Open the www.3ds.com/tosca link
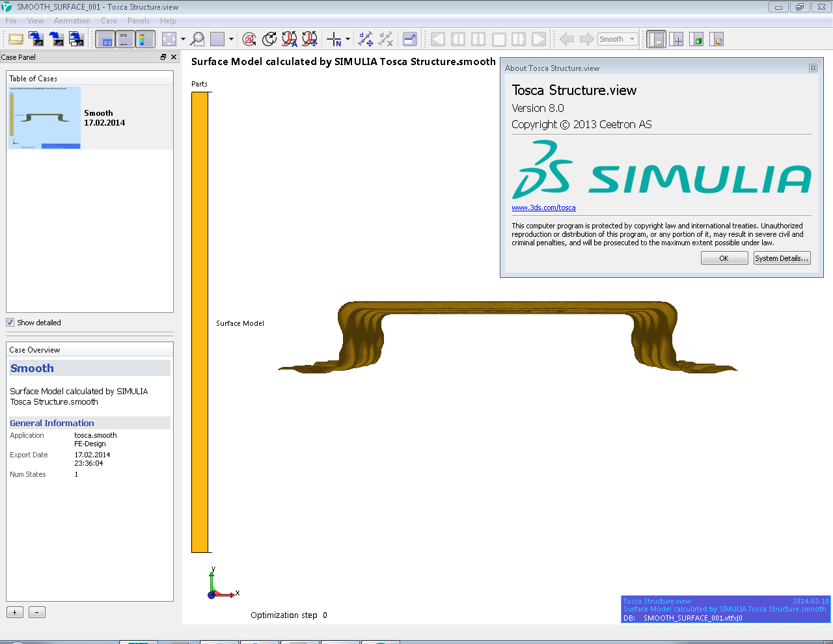The image size is (833, 644). 543,208
